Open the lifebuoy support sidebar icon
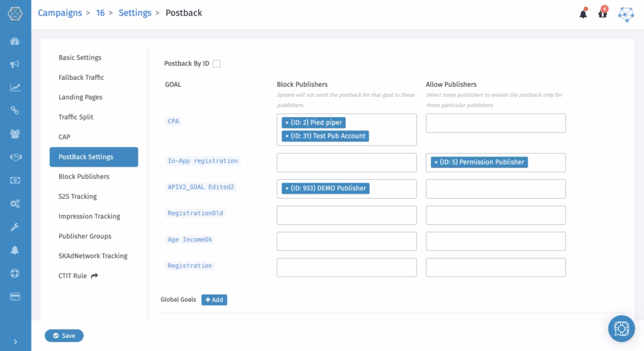 tap(15, 274)
